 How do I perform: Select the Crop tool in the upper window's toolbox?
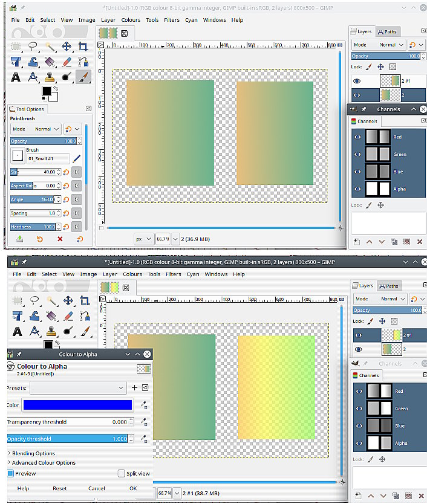[83, 47]
